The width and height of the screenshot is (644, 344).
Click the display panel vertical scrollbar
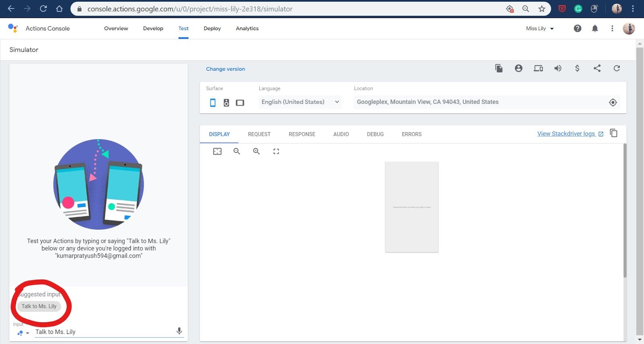625,210
